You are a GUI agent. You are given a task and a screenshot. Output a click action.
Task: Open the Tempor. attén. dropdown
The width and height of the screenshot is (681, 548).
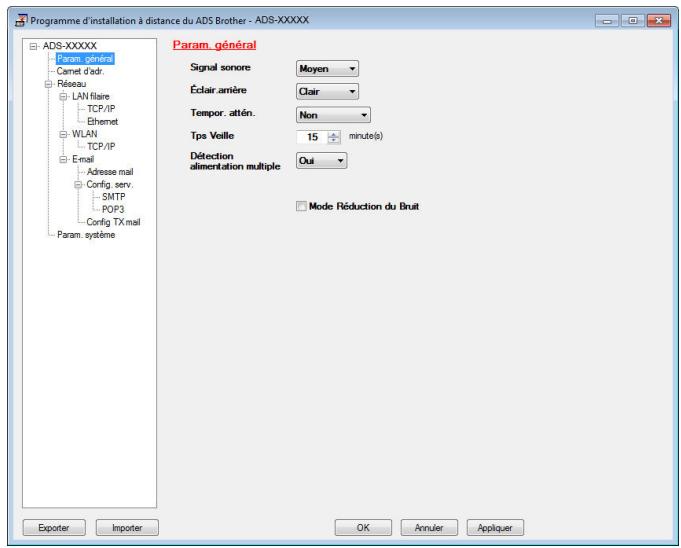pos(333,115)
